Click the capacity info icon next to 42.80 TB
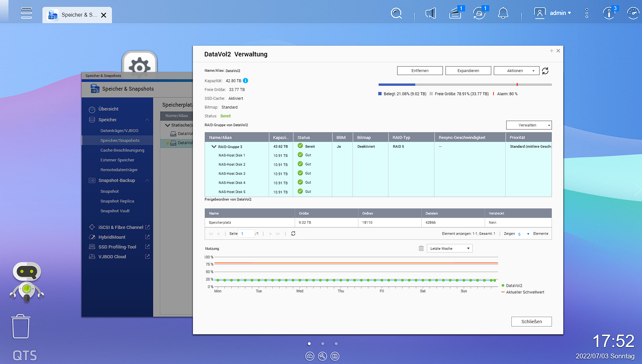Screen dimensions: 642x364 (x=245, y=81)
